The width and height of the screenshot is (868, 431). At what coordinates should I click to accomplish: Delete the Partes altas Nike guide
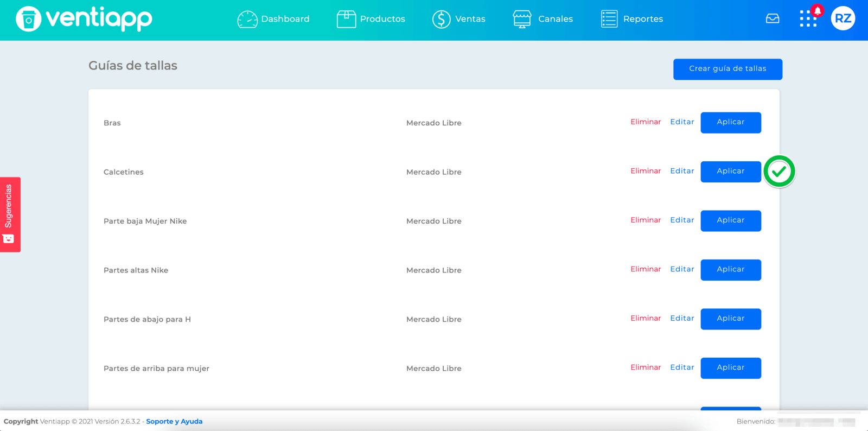pyautogui.click(x=646, y=269)
